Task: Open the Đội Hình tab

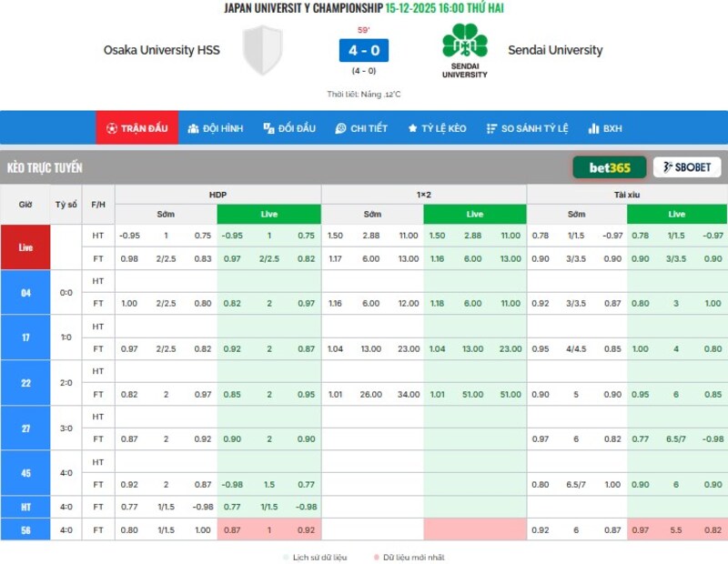Action: pyautogui.click(x=215, y=128)
